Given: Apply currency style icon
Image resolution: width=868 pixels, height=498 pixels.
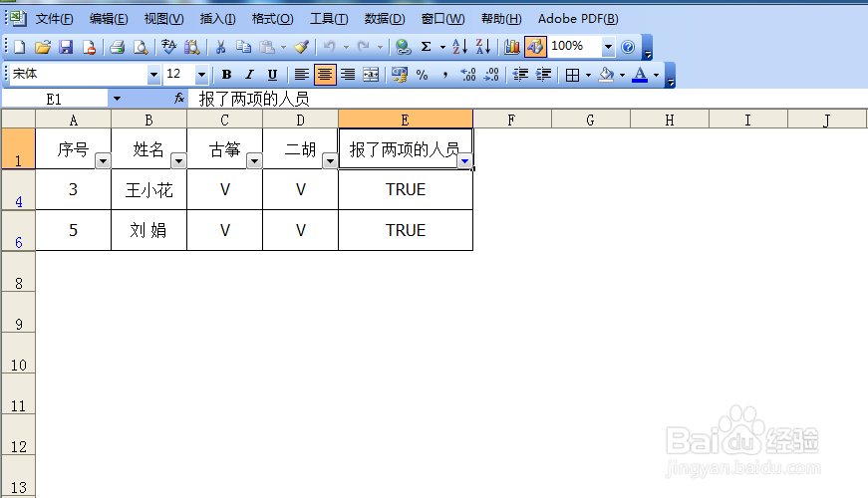Looking at the screenshot, I should point(399,75).
